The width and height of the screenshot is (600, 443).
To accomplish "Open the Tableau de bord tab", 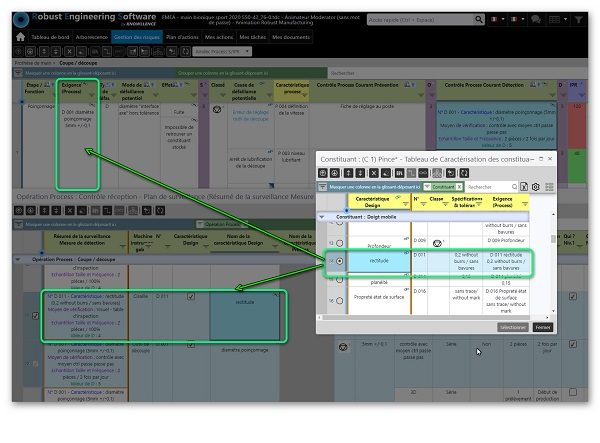I will click(x=50, y=37).
